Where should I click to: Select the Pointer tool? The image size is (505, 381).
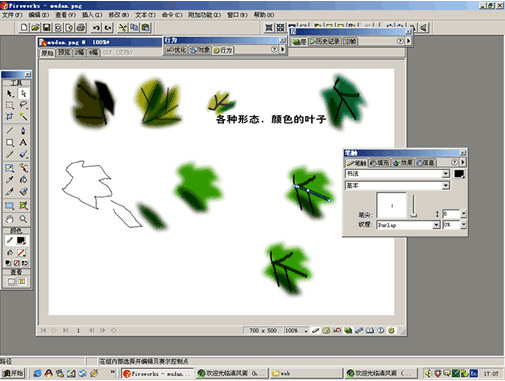tap(10, 93)
